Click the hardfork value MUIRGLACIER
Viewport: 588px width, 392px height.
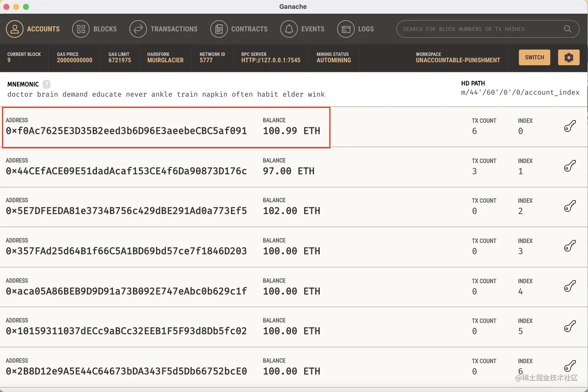click(x=165, y=60)
